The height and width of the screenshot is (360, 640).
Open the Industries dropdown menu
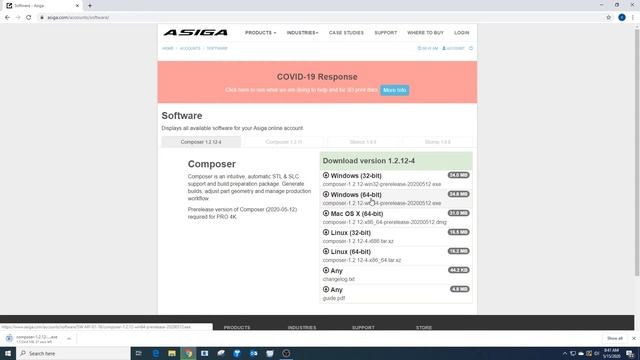coord(302,33)
